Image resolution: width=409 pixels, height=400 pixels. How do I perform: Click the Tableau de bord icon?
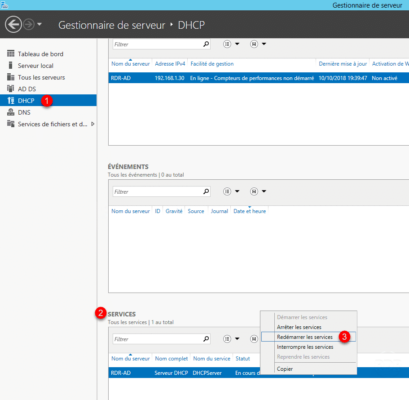pyautogui.click(x=11, y=53)
